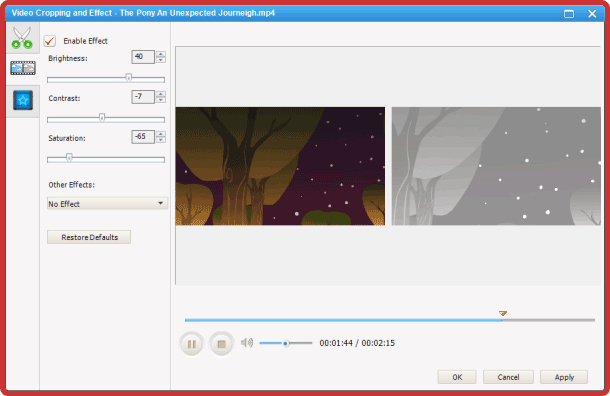Click the Brightness value field
Image resolution: width=610 pixels, height=396 pixels.
point(143,57)
